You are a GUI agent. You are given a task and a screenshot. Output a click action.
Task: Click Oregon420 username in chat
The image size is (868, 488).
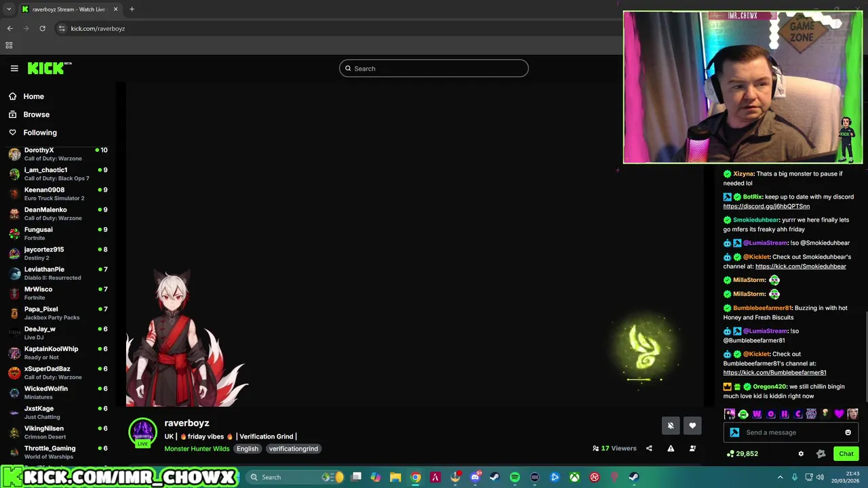(x=769, y=386)
